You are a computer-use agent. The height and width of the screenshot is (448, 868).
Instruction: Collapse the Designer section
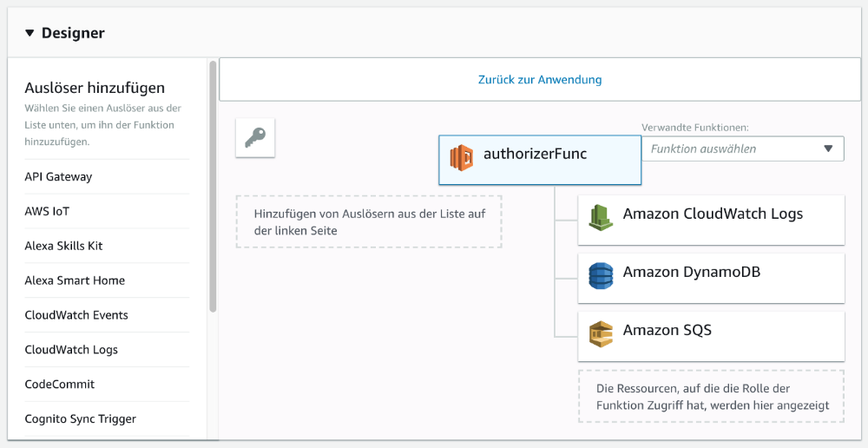(30, 33)
